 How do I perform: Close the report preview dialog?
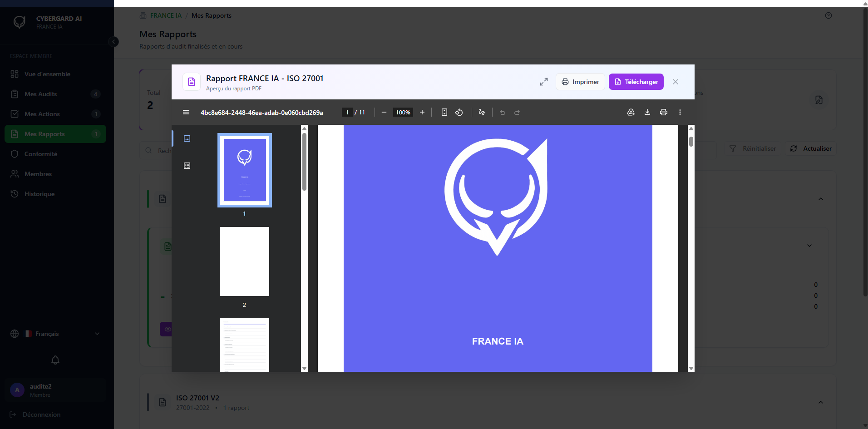676,82
